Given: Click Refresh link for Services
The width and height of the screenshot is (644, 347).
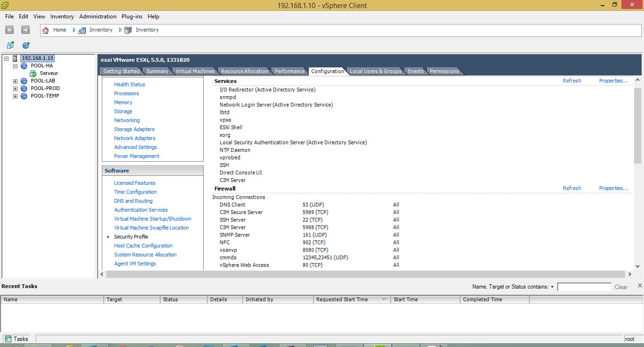Looking at the screenshot, I should pos(572,81).
